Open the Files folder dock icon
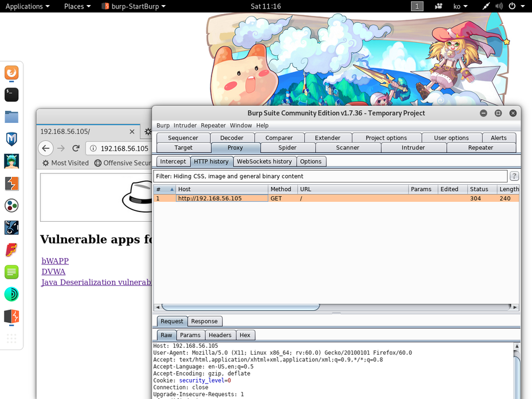Image resolution: width=532 pixels, height=399 pixels. (x=11, y=117)
